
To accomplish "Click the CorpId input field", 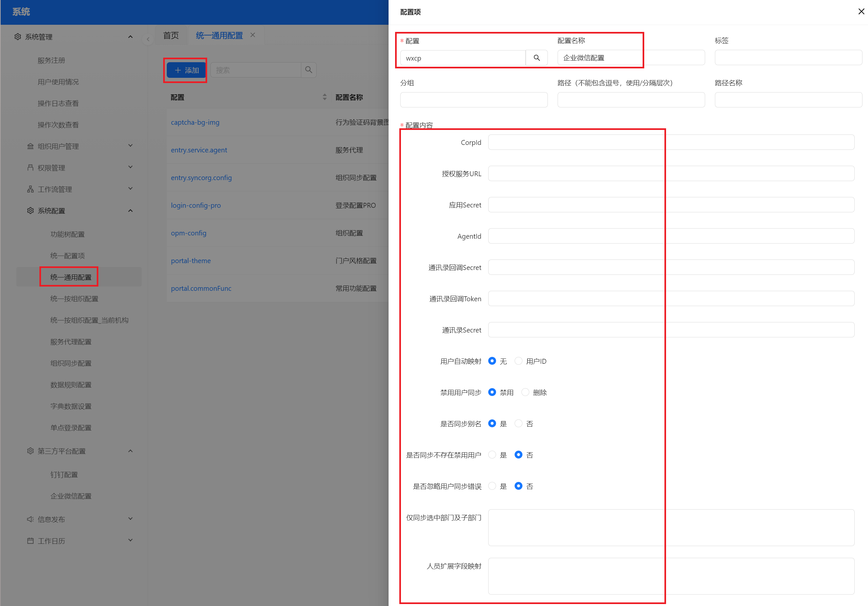I will pos(671,143).
